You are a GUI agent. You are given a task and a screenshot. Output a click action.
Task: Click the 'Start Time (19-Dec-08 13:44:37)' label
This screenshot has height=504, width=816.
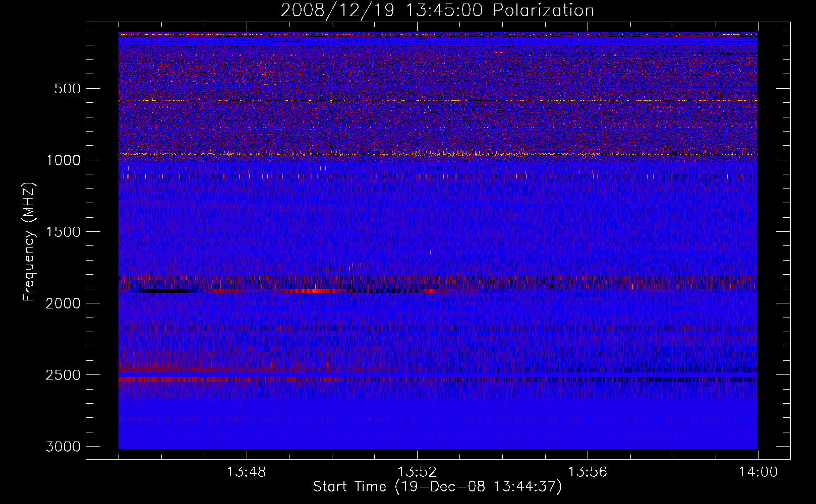(x=437, y=487)
